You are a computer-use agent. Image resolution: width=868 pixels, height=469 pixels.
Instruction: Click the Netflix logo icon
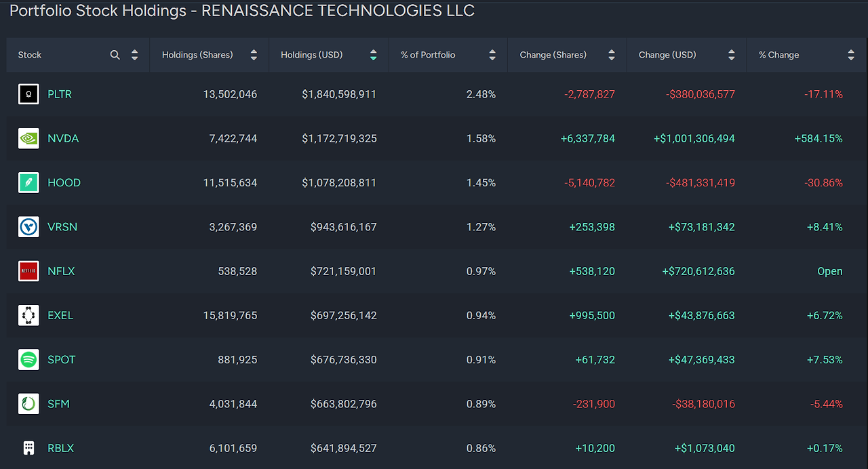tap(28, 271)
